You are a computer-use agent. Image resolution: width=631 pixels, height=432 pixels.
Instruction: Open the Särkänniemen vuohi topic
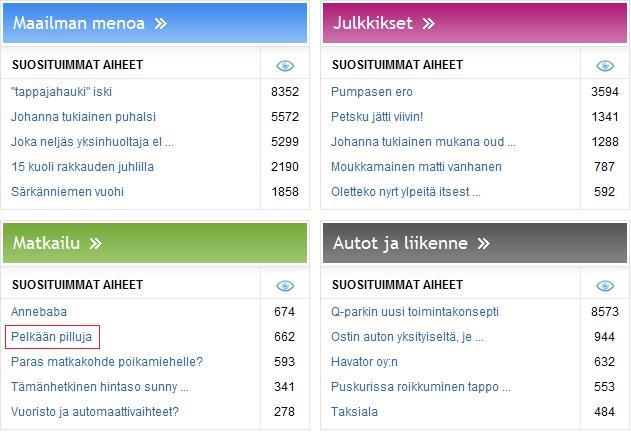[x=68, y=192]
